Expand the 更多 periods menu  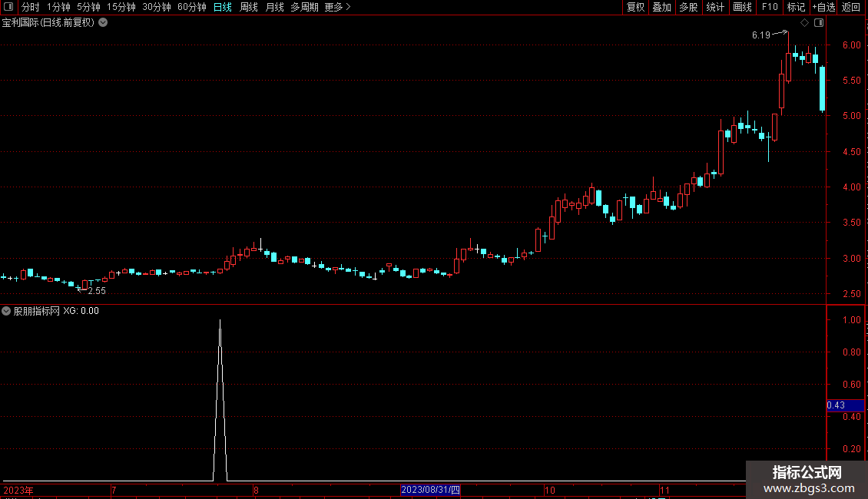click(x=337, y=7)
